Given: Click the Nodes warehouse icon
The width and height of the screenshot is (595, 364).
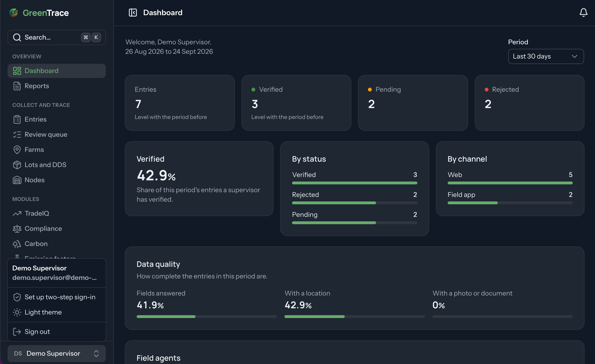Looking at the screenshot, I should [x=17, y=180].
